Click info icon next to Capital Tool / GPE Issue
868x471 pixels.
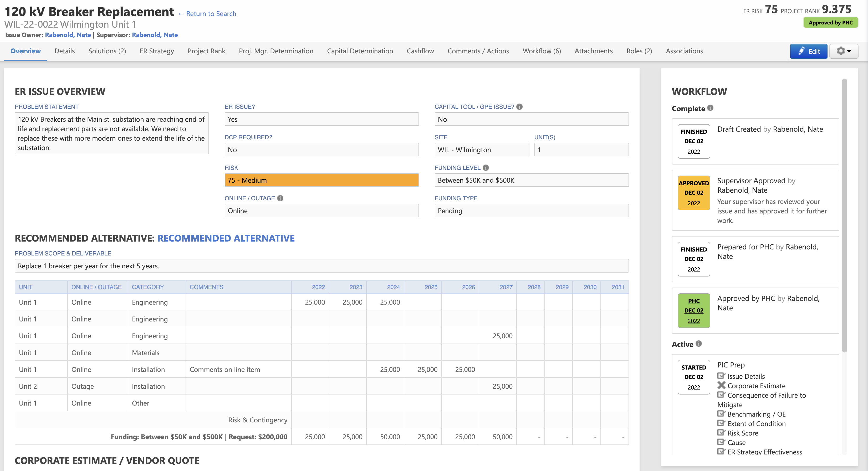point(519,107)
